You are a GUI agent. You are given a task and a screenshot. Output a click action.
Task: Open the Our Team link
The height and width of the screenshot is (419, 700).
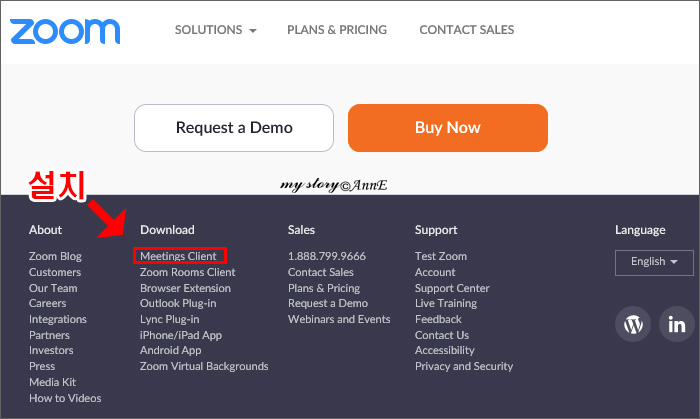[x=53, y=288]
